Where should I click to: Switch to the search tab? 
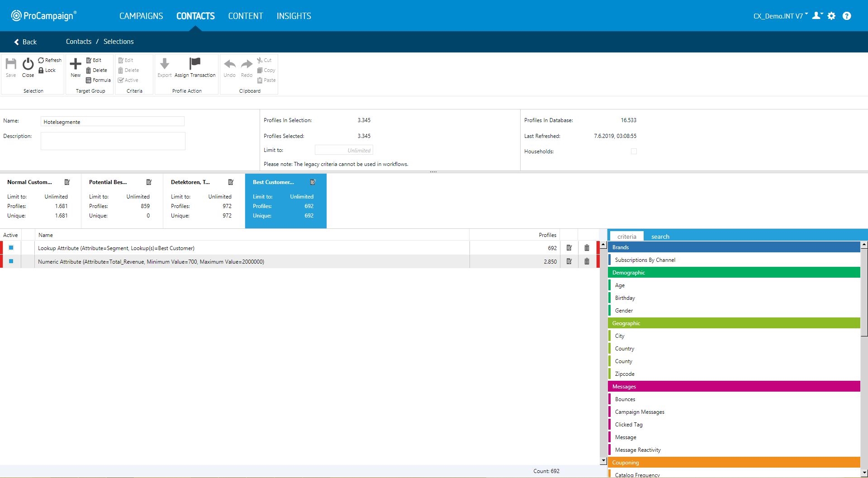point(660,237)
